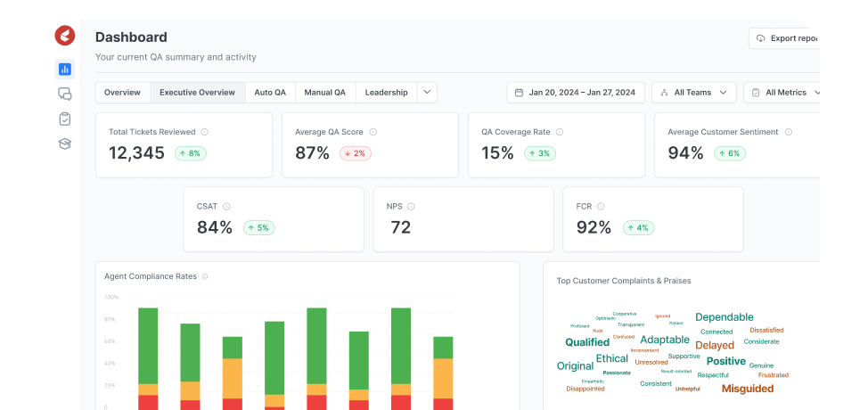868x410 pixels.
Task: Click info icon beside Total Tickets Reviewed
Action: [x=204, y=132]
